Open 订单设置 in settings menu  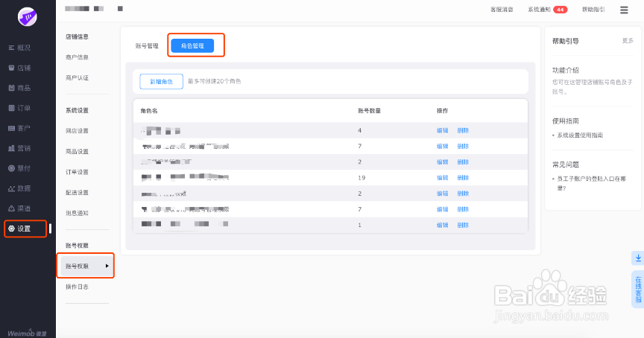(x=78, y=172)
